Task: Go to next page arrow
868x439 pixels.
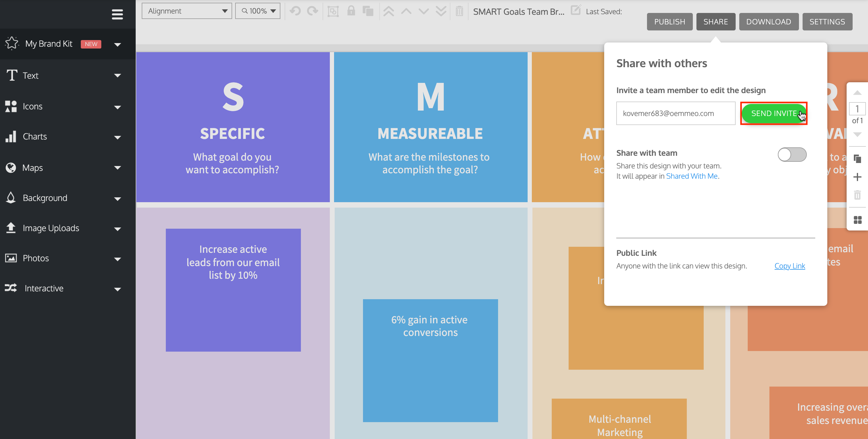Action: (x=857, y=134)
